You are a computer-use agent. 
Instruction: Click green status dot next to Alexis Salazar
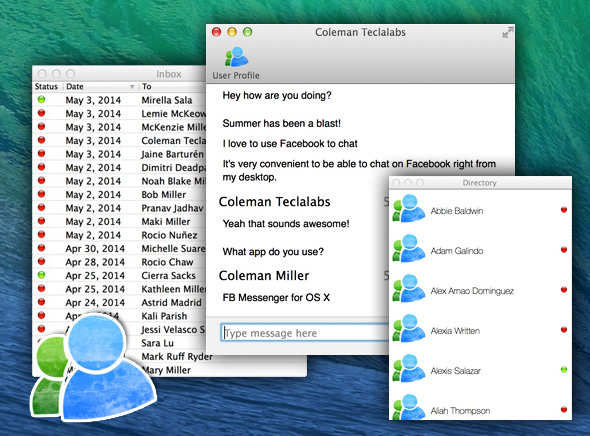564,370
